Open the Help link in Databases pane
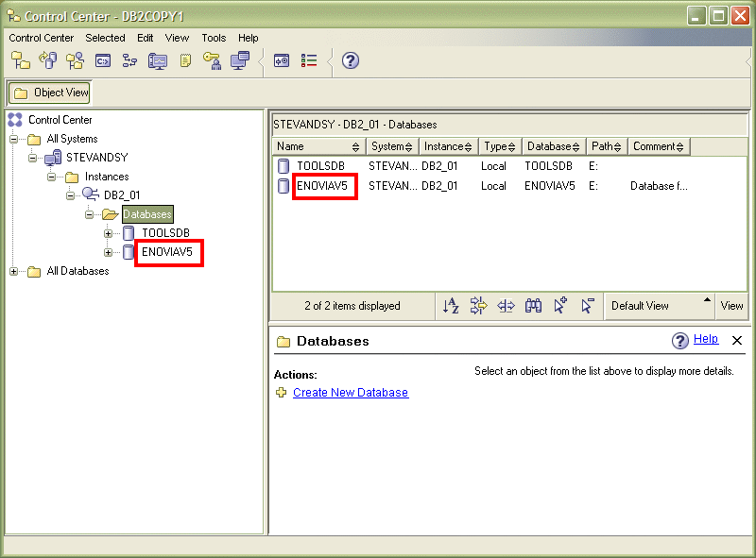Viewport: 756px width, 558px height. [x=706, y=339]
